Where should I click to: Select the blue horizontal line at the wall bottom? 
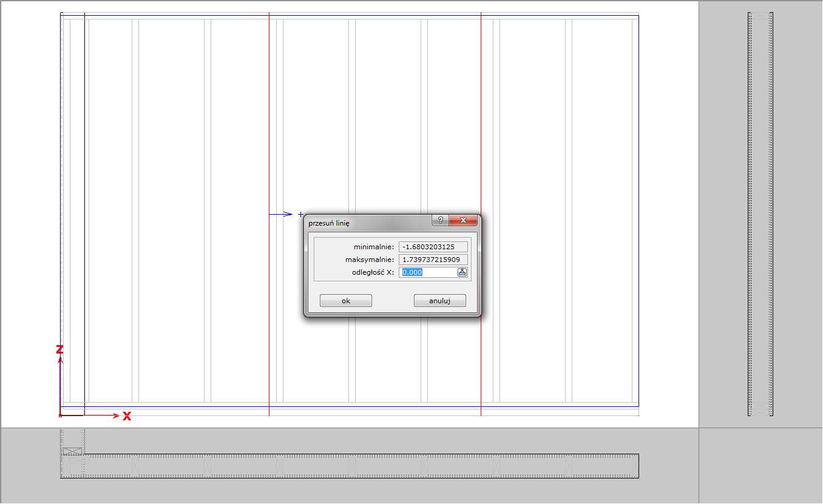tap(364, 406)
